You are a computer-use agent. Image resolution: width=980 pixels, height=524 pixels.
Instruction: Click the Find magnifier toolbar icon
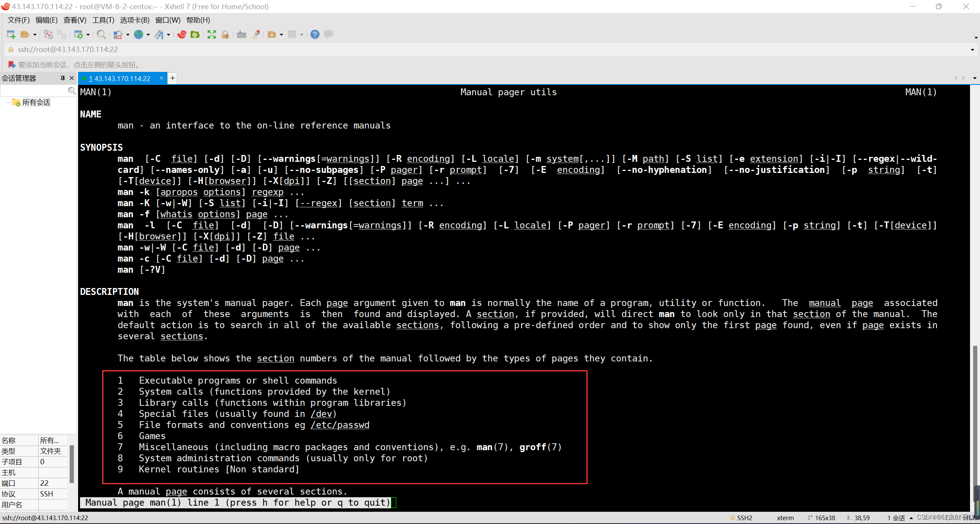(101, 35)
